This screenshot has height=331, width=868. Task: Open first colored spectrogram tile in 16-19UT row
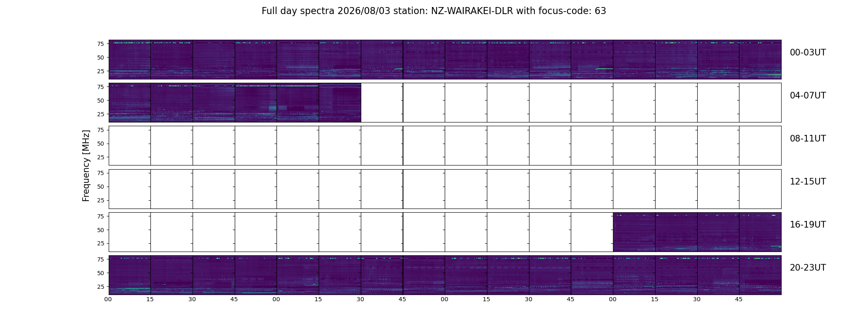(634, 232)
